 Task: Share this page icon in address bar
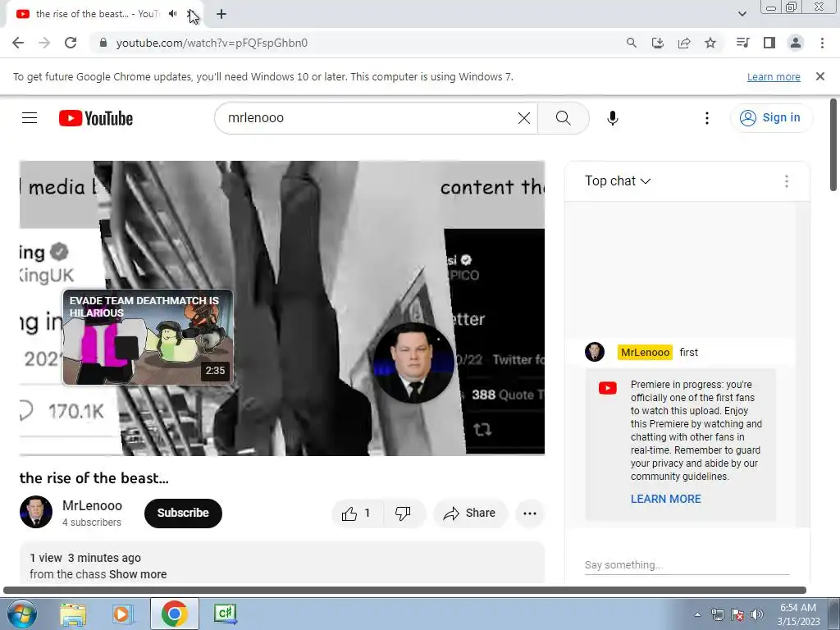pos(683,43)
